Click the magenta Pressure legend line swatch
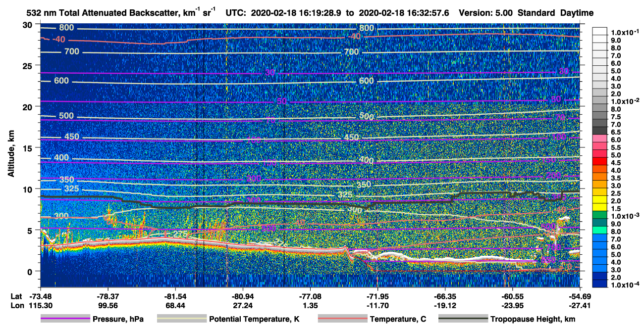This screenshot has width=644, height=330. [x=65, y=319]
